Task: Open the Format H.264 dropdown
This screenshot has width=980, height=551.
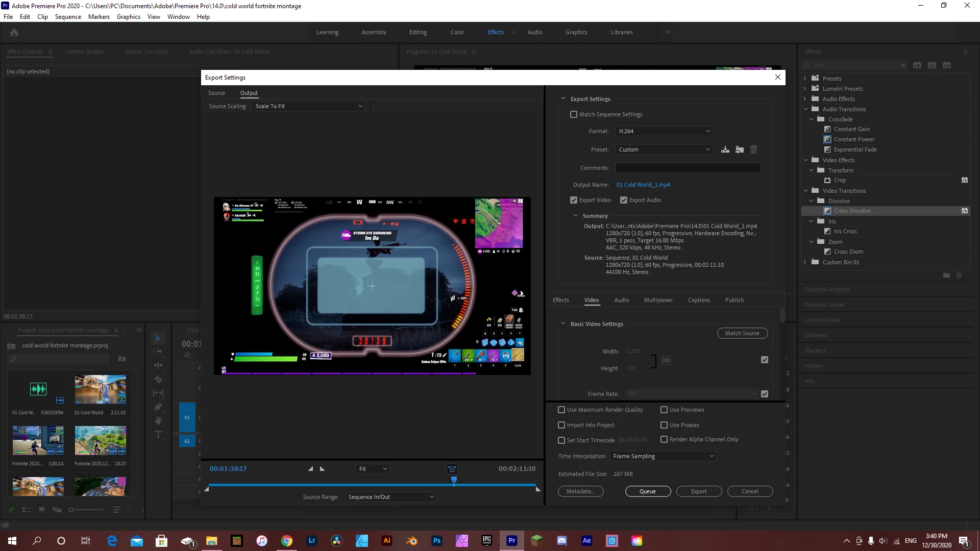Action: click(x=664, y=131)
